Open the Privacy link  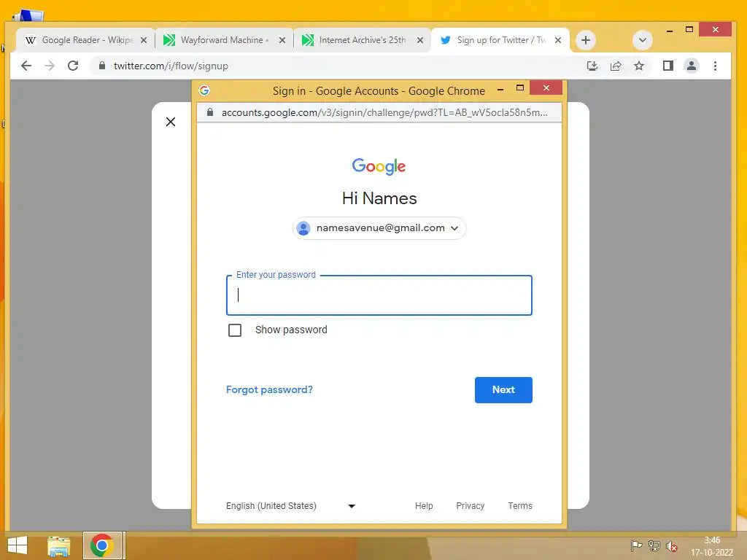(471, 506)
